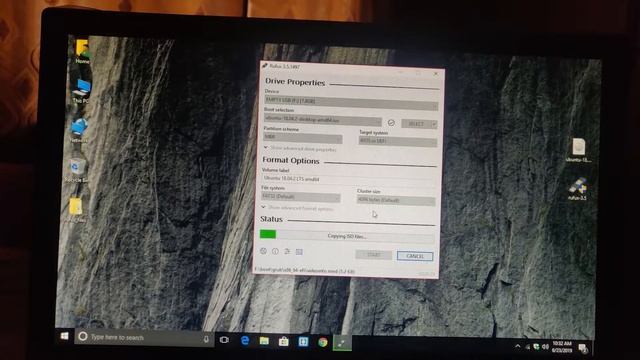Open the Device dropdown
This screenshot has width=640, height=360.
click(x=351, y=102)
